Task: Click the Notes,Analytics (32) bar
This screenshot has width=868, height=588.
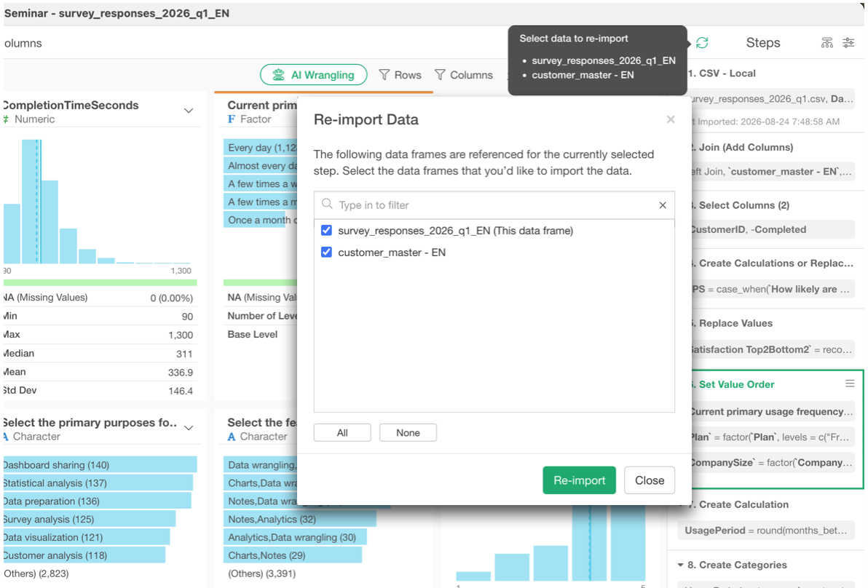Action: [x=300, y=519]
